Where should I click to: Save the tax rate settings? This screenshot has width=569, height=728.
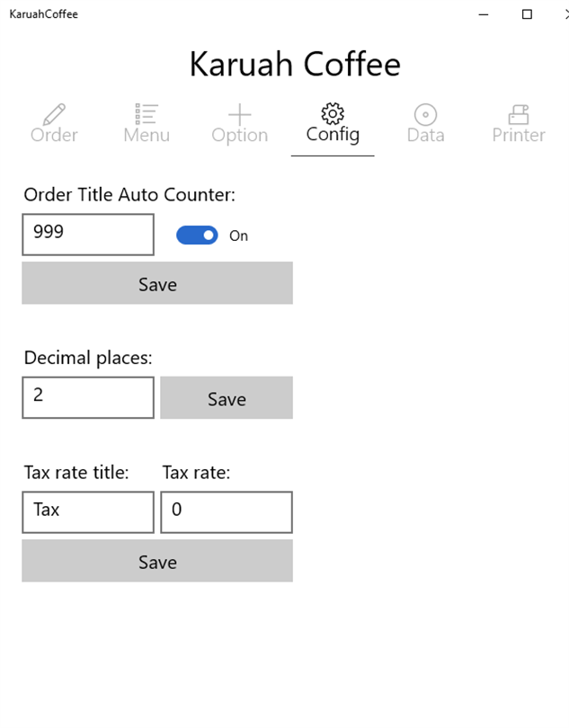click(x=157, y=562)
